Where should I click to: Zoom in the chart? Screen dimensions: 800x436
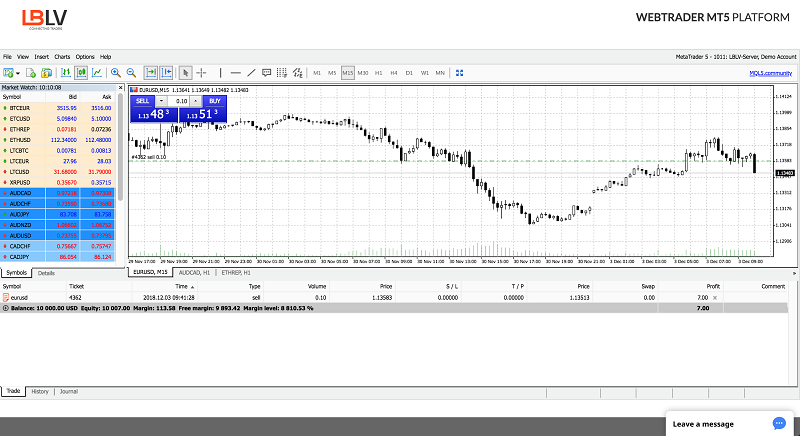click(x=116, y=73)
